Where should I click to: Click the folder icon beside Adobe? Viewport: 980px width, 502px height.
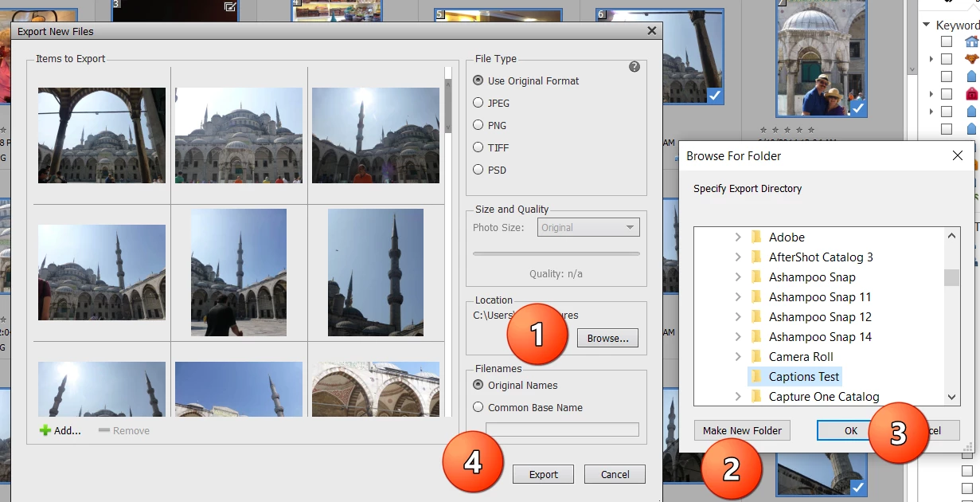[x=757, y=237]
